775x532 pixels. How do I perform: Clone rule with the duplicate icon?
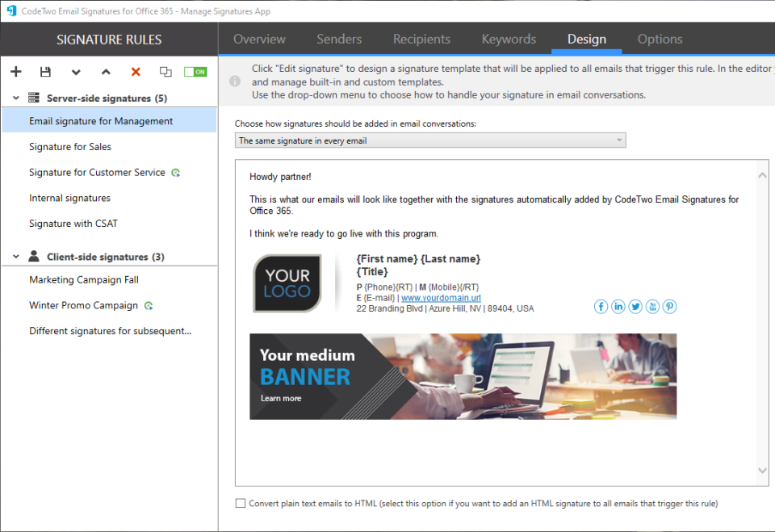165,72
